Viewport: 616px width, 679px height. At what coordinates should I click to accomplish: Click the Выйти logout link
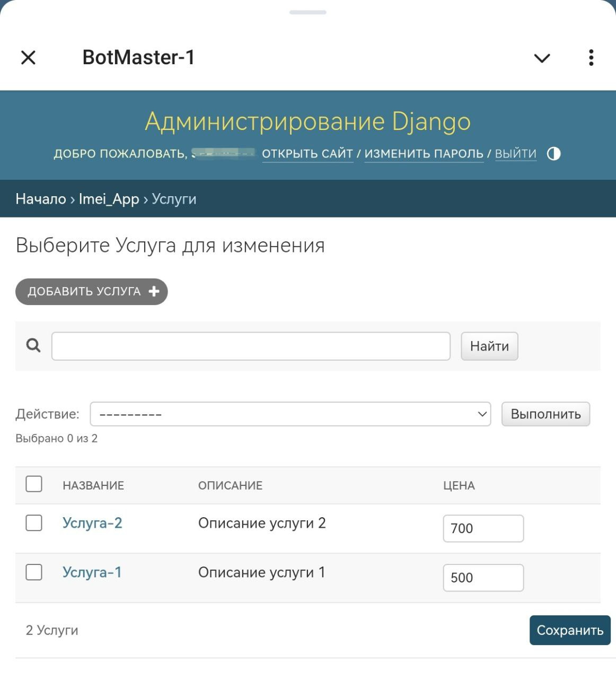tap(515, 154)
